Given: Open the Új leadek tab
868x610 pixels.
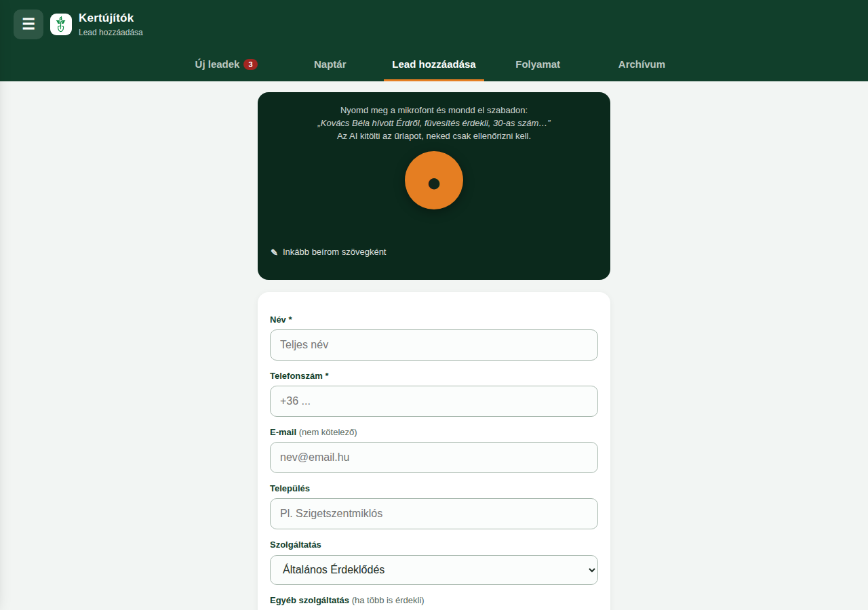Looking at the screenshot, I should 226,64.
